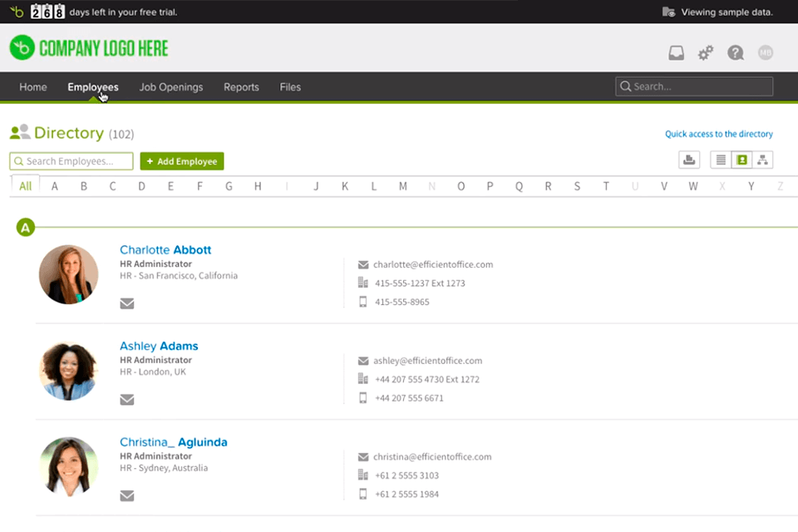Open the Home tab
798x532 pixels.
point(33,87)
